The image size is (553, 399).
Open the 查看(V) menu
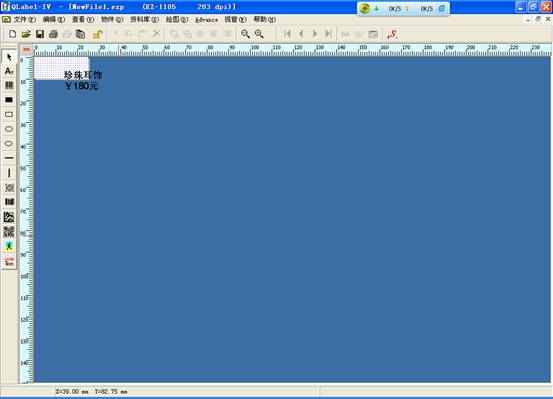tap(83, 19)
